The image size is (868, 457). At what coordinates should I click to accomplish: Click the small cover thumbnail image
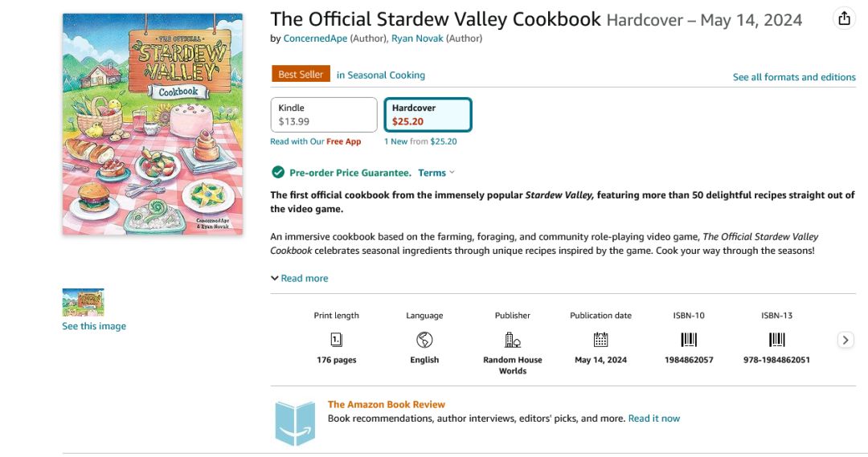point(83,302)
